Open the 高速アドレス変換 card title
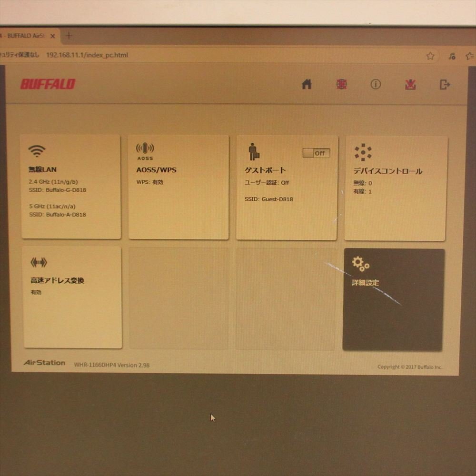The image size is (476, 476). tap(57, 280)
